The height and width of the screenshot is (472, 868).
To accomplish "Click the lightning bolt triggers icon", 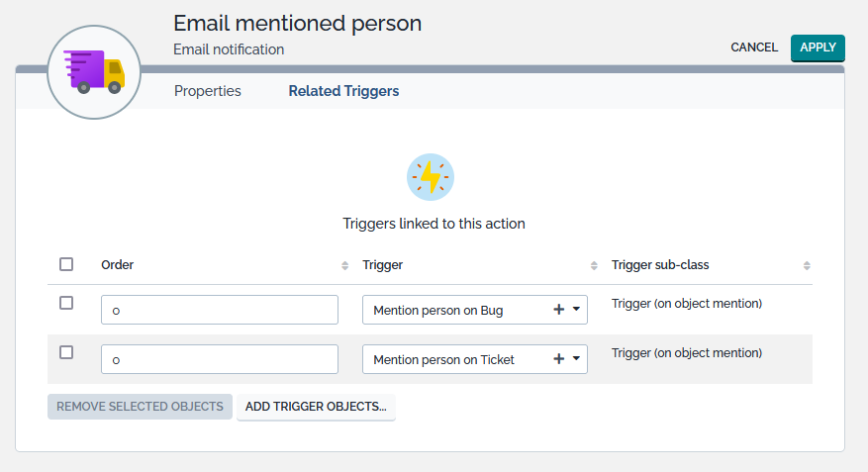I will click(x=431, y=177).
